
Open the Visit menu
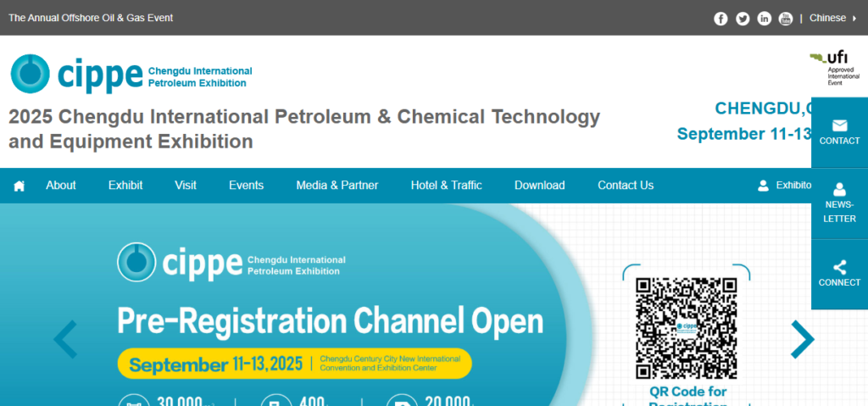pyautogui.click(x=186, y=186)
